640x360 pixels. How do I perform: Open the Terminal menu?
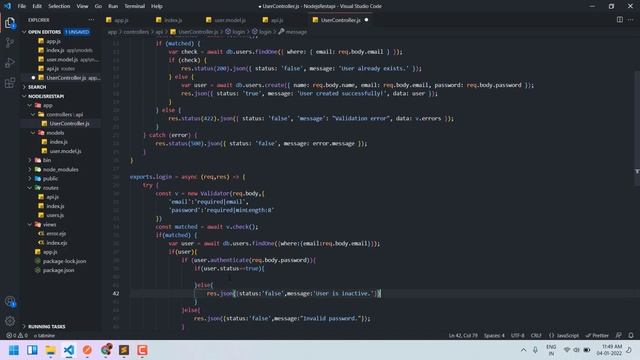coord(134,6)
